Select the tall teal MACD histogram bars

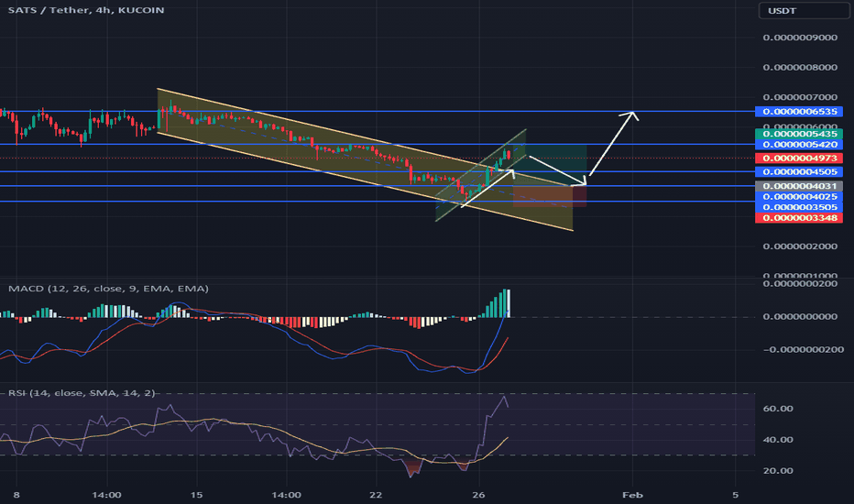coord(496,304)
